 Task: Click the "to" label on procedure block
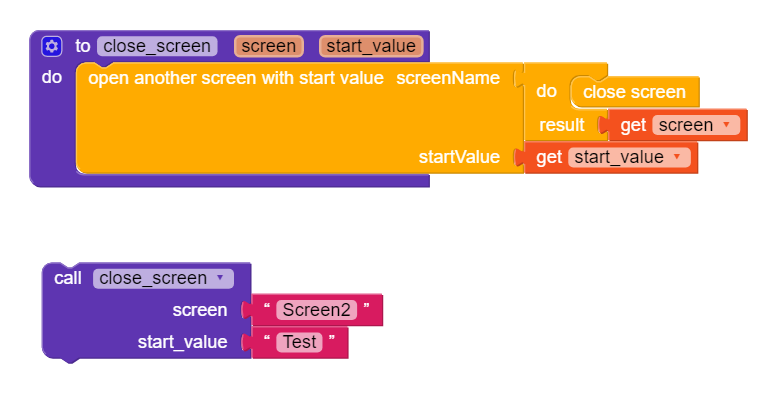click(83, 46)
